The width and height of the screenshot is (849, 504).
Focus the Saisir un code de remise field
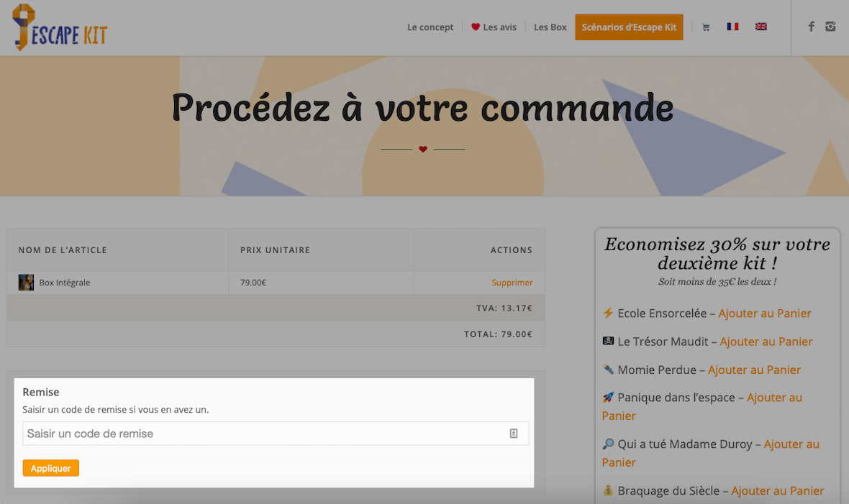click(x=276, y=434)
